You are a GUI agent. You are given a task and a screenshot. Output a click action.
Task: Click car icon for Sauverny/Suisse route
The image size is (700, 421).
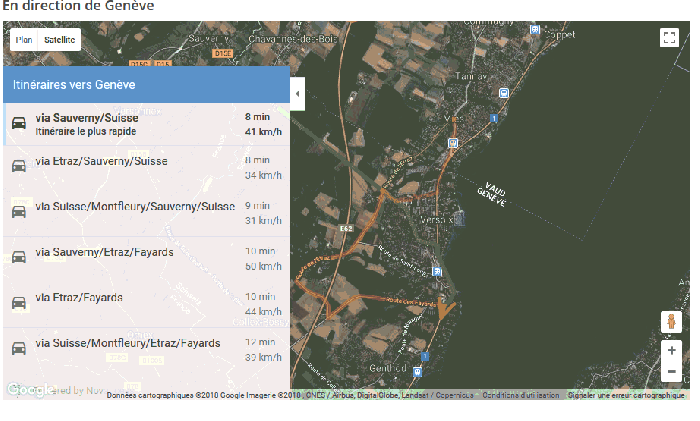click(x=19, y=123)
